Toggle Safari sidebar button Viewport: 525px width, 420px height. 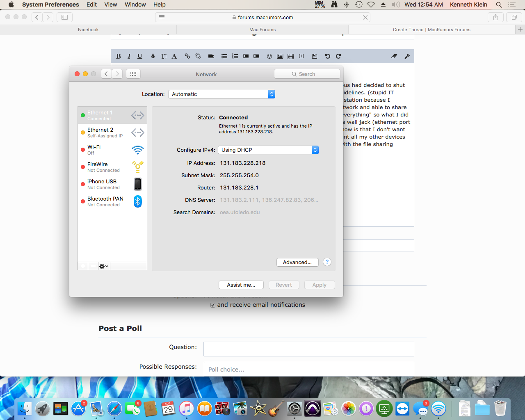point(64,17)
